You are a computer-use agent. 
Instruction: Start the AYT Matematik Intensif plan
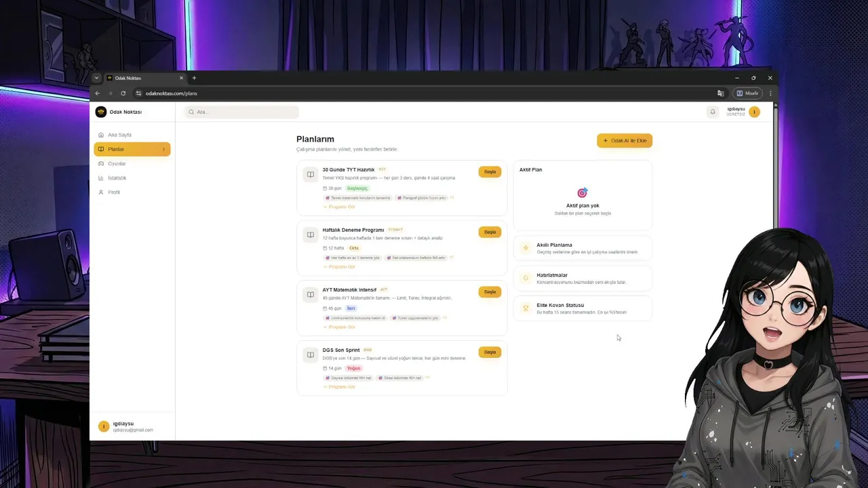(490, 292)
